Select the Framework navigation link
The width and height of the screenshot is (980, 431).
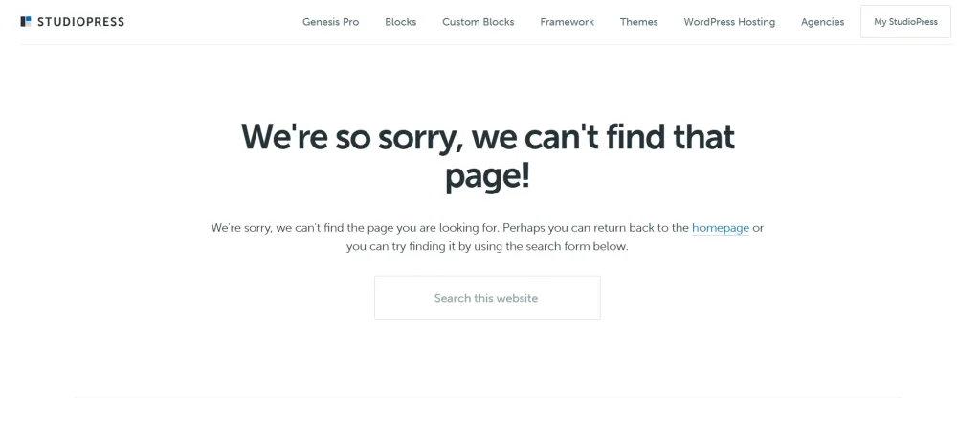pyautogui.click(x=567, y=22)
